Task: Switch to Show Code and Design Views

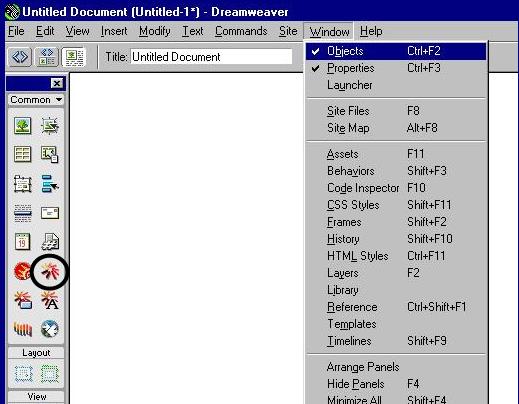Action: [47, 57]
